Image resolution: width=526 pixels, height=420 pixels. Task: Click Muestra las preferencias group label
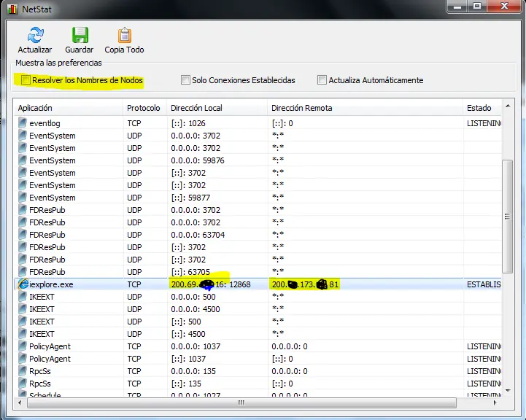(58, 63)
